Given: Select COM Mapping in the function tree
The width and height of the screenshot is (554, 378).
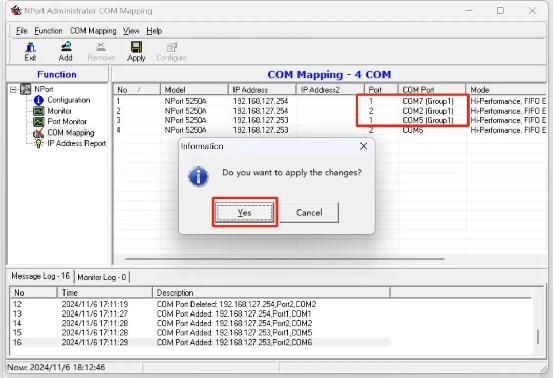Looking at the screenshot, I should click(71, 132).
